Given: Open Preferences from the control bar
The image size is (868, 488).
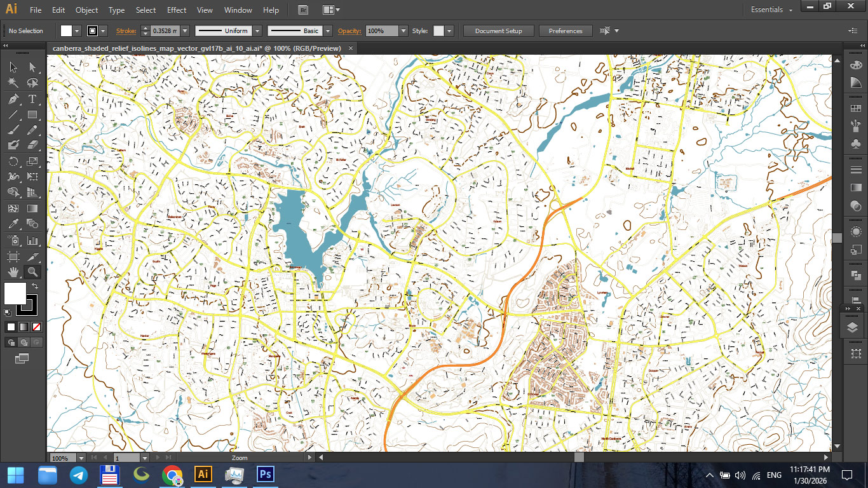Looking at the screenshot, I should [565, 30].
